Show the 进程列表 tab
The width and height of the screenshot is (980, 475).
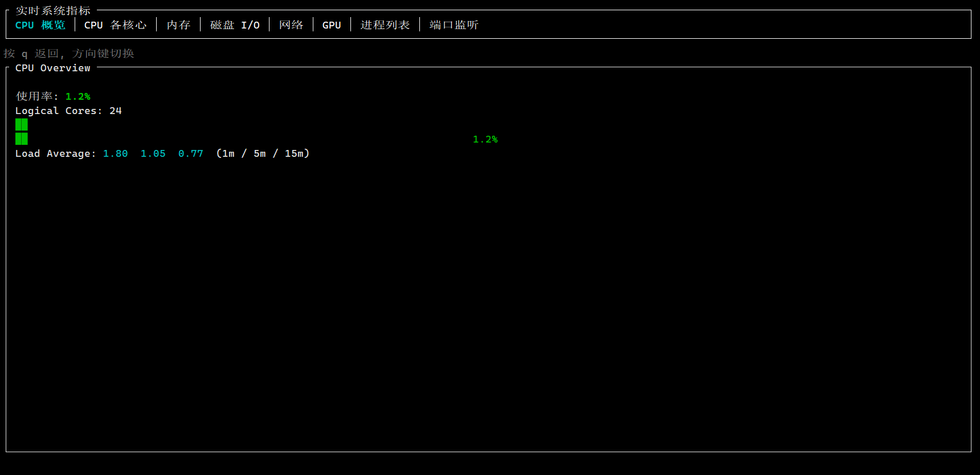pos(385,25)
